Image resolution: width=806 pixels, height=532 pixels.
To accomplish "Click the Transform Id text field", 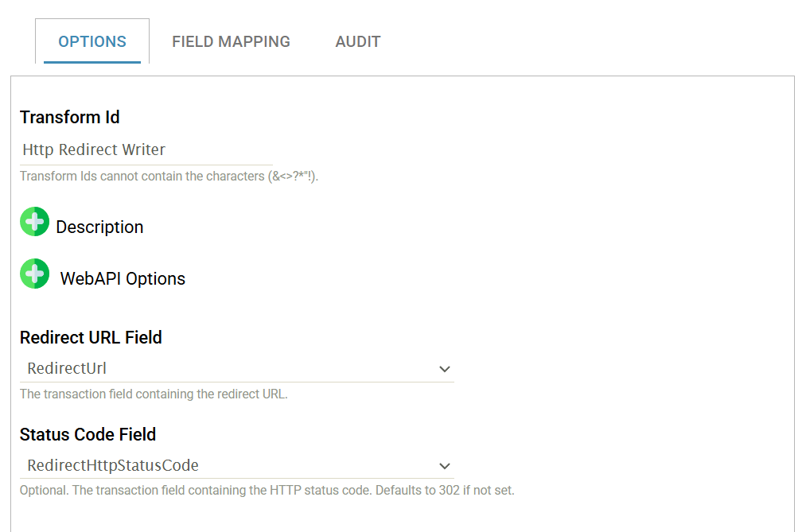I will pyautogui.click(x=146, y=150).
